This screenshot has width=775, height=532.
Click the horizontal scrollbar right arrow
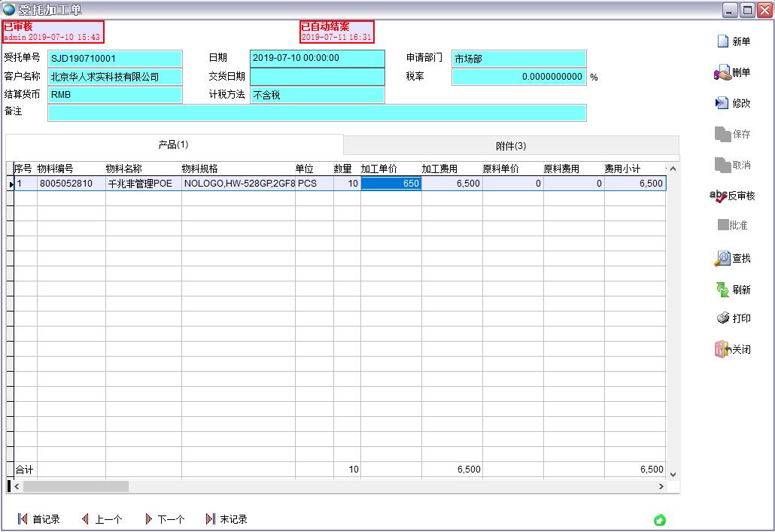pyautogui.click(x=661, y=487)
